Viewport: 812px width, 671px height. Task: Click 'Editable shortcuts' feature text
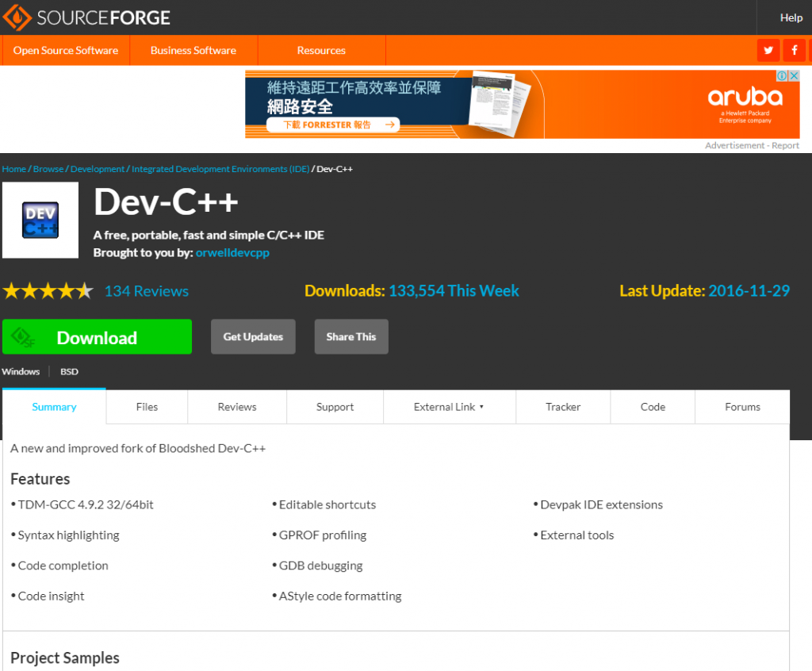click(327, 504)
